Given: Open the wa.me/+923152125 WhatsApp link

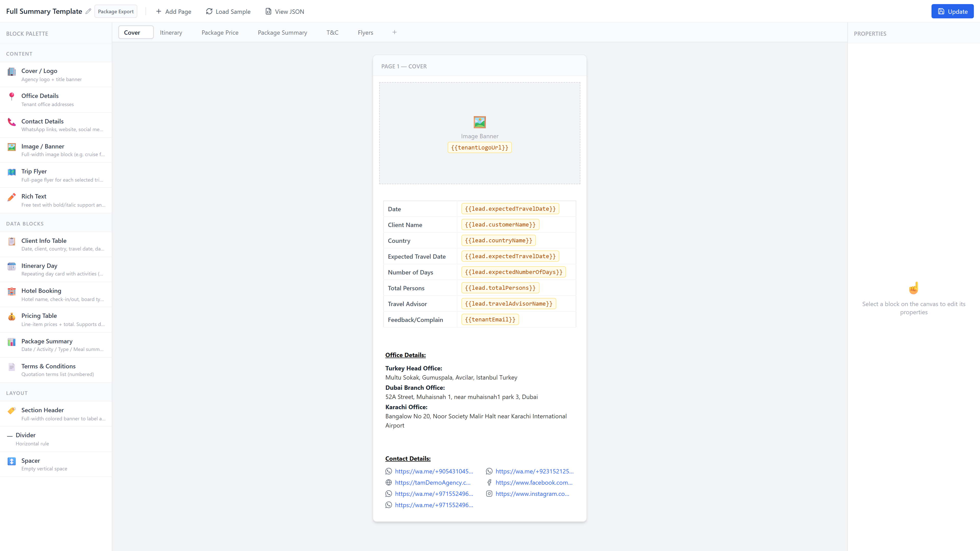Looking at the screenshot, I should pos(534,471).
